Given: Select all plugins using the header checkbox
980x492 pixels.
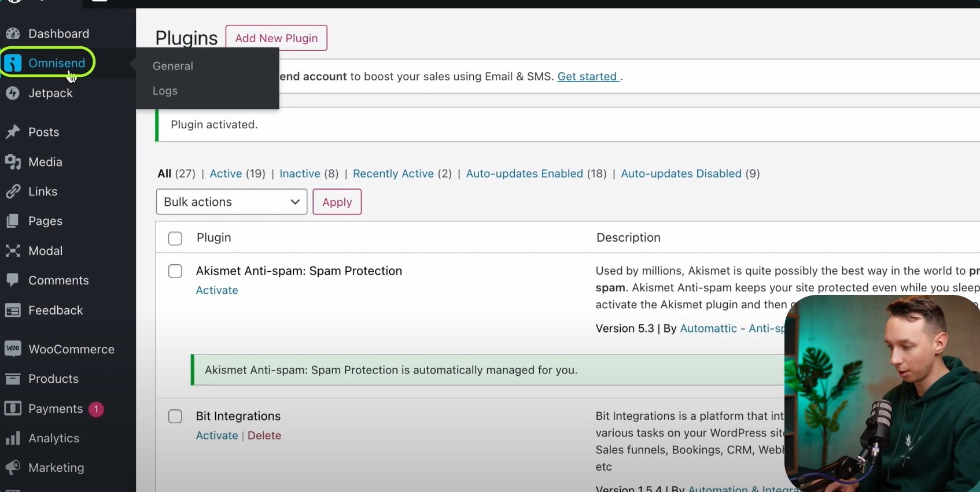Looking at the screenshot, I should point(175,238).
